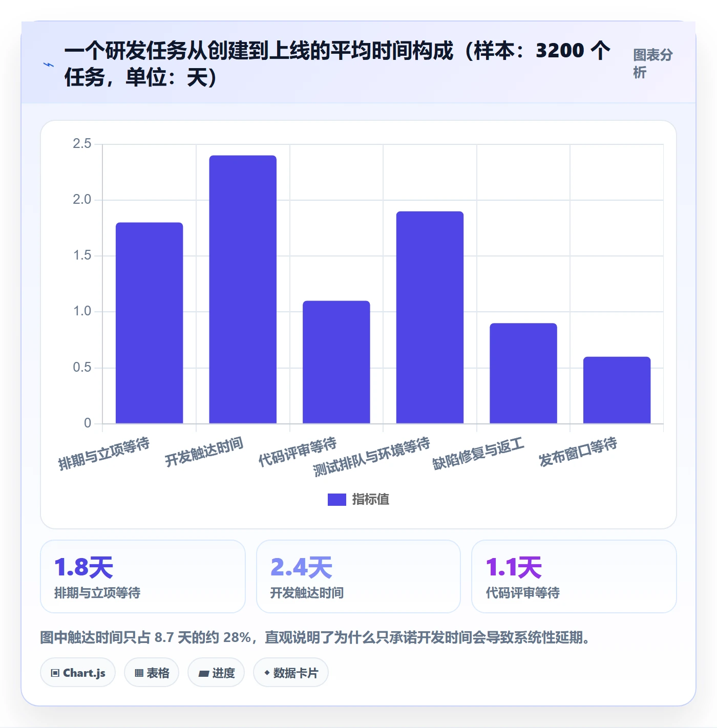Click the 测试排队与环境等待 axis label
Image resolution: width=717 pixels, height=728 pixels.
[372, 457]
